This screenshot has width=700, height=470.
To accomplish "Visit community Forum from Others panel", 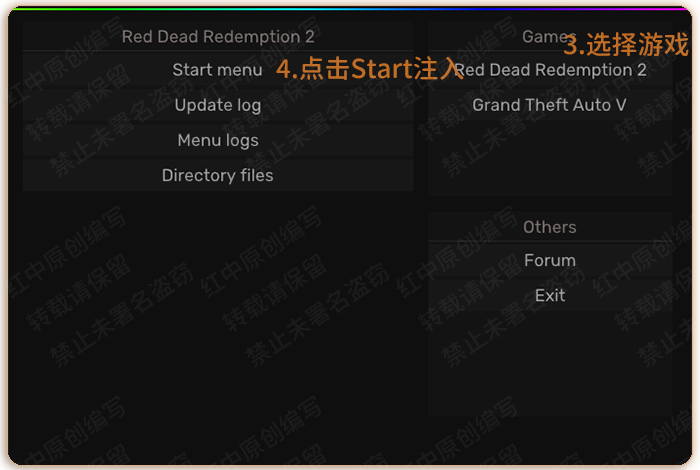I will pyautogui.click(x=550, y=260).
